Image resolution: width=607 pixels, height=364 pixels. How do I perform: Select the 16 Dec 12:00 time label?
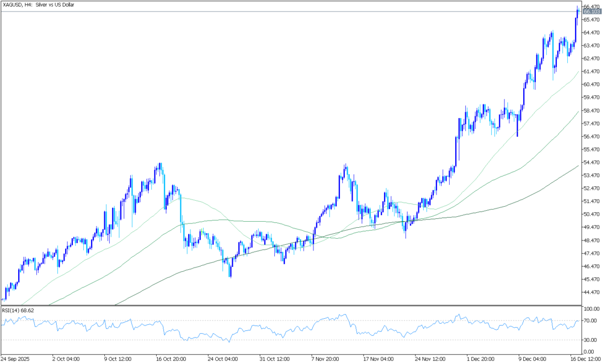pyautogui.click(x=585, y=358)
